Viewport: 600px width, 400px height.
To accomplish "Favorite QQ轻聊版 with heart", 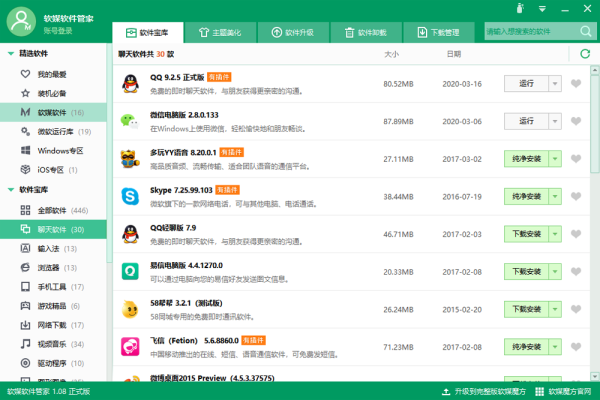I will [x=576, y=234].
